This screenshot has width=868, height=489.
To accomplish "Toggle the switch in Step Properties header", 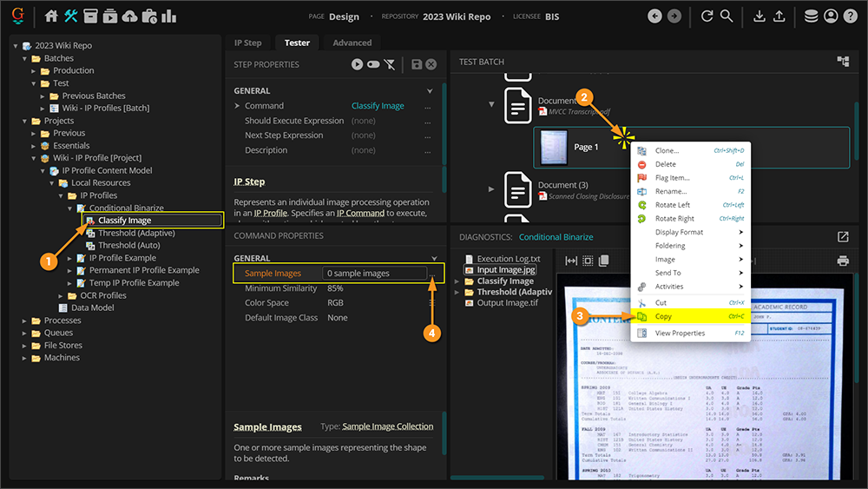I will 373,64.
